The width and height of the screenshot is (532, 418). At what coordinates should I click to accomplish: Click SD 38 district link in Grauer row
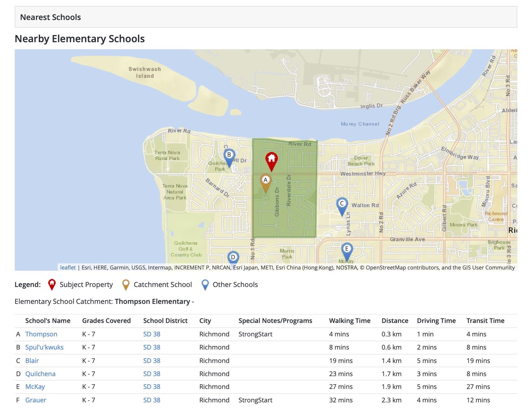click(x=152, y=400)
